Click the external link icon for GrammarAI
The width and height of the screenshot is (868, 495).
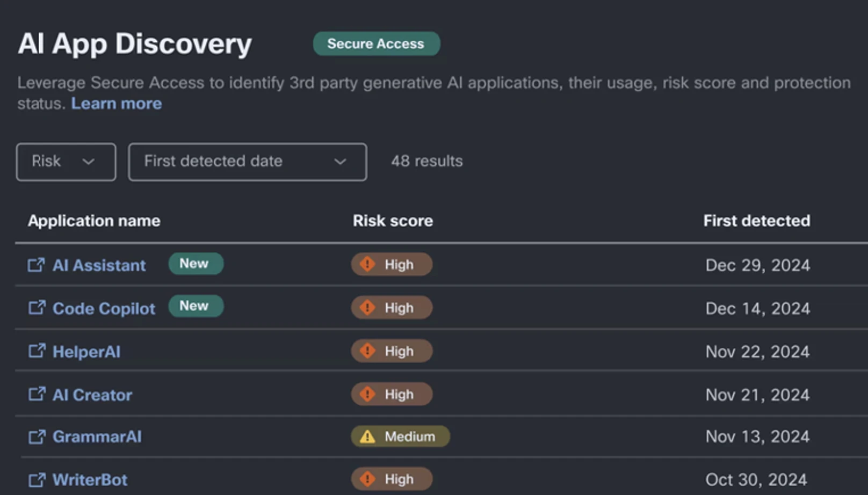35,437
